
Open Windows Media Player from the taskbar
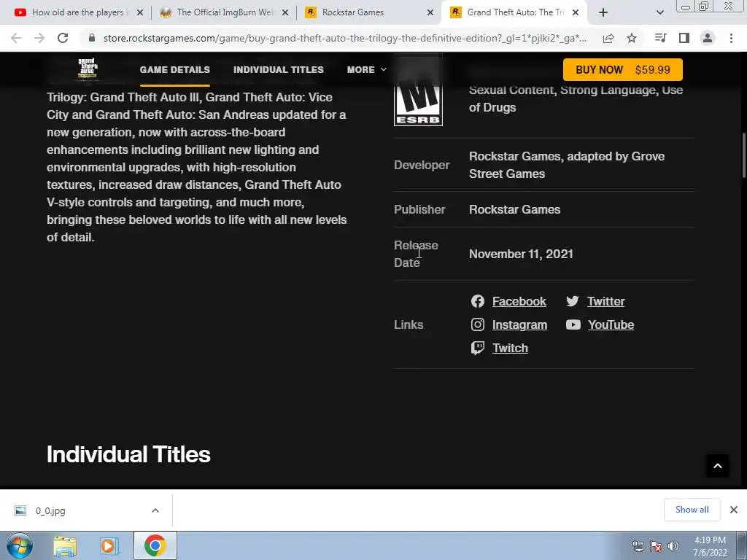click(x=109, y=546)
